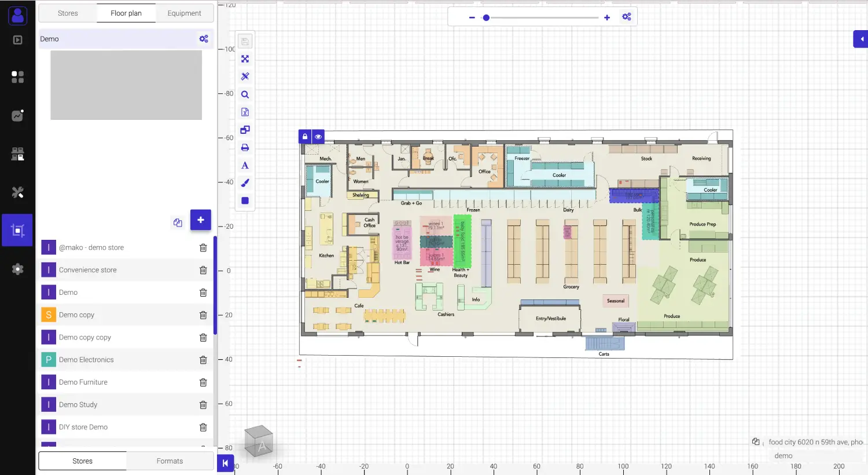Screen dimensions: 868x475
Task: Export the floor plan to Excel
Action: [245, 111]
